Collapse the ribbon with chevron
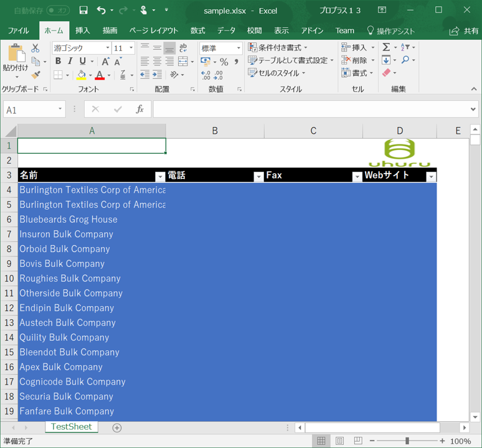 click(x=474, y=89)
